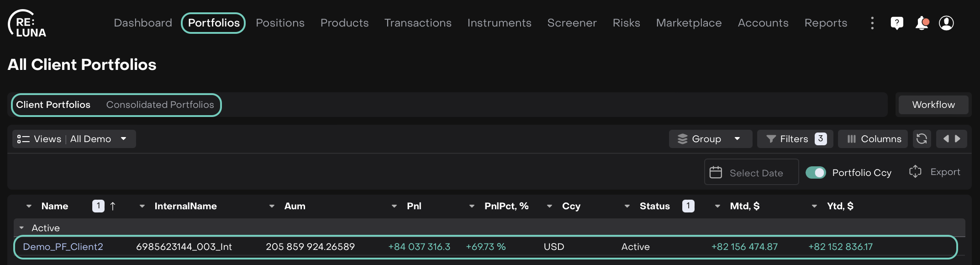Click the Export icon
The width and height of the screenshot is (980, 265).
(915, 172)
